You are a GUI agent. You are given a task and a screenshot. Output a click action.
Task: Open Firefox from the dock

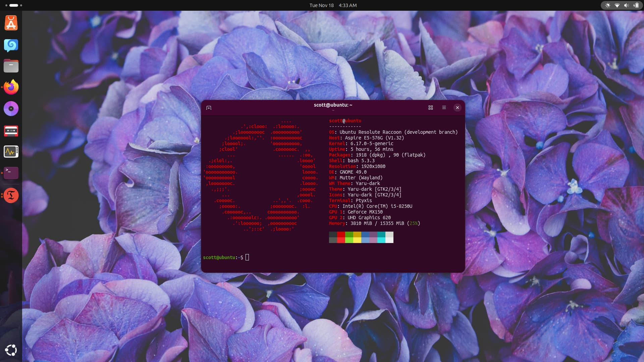coord(11,87)
